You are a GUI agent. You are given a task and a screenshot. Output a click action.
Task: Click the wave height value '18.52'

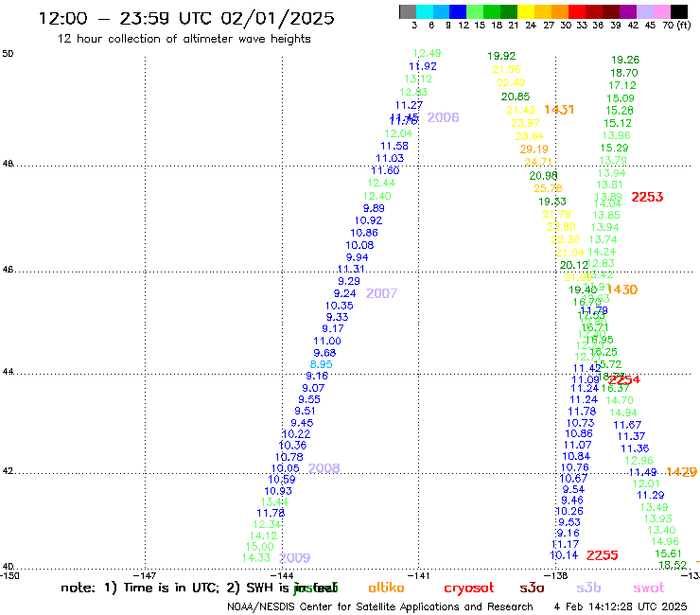[673, 565]
